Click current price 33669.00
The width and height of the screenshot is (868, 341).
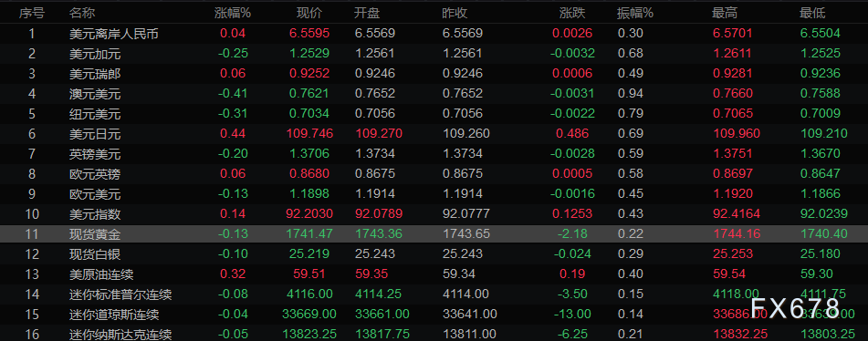click(309, 314)
